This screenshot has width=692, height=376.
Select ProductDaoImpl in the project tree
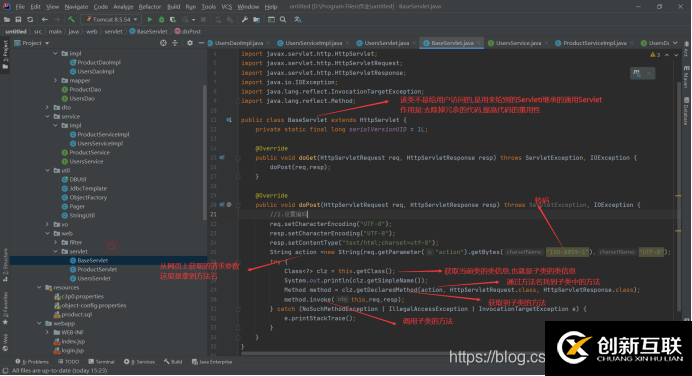(x=99, y=62)
